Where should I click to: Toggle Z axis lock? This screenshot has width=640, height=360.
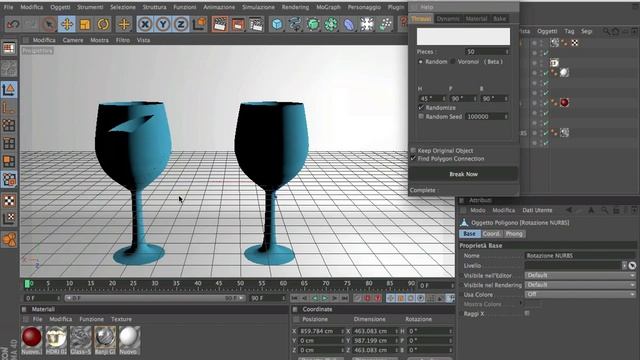tap(181, 24)
